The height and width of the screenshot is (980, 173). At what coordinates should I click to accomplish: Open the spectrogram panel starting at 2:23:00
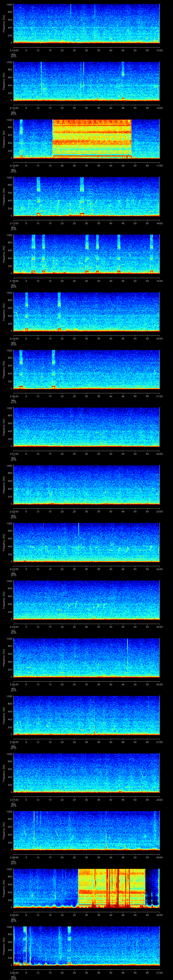[x=86, y=543]
